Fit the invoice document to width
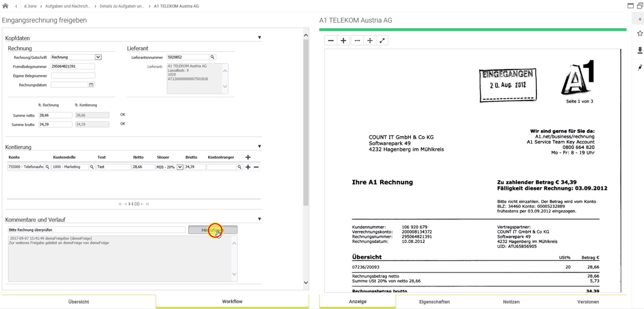Screen dimensions: 644x309 point(357,40)
